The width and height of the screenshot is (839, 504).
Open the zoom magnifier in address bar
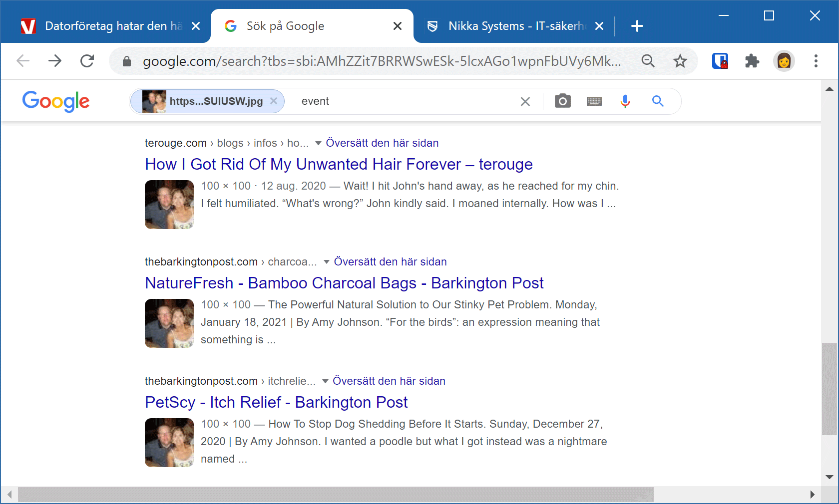pyautogui.click(x=648, y=61)
